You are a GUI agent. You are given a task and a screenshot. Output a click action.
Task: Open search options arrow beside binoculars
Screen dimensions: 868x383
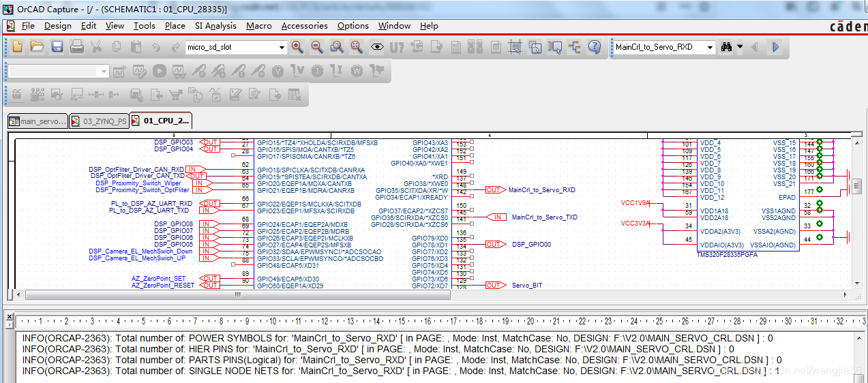coord(739,48)
